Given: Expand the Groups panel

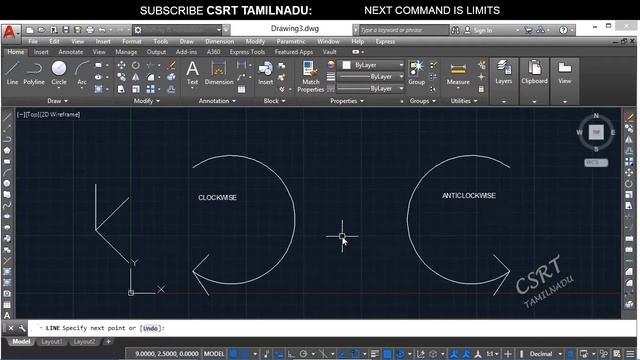Looking at the screenshot, I should point(422,101).
